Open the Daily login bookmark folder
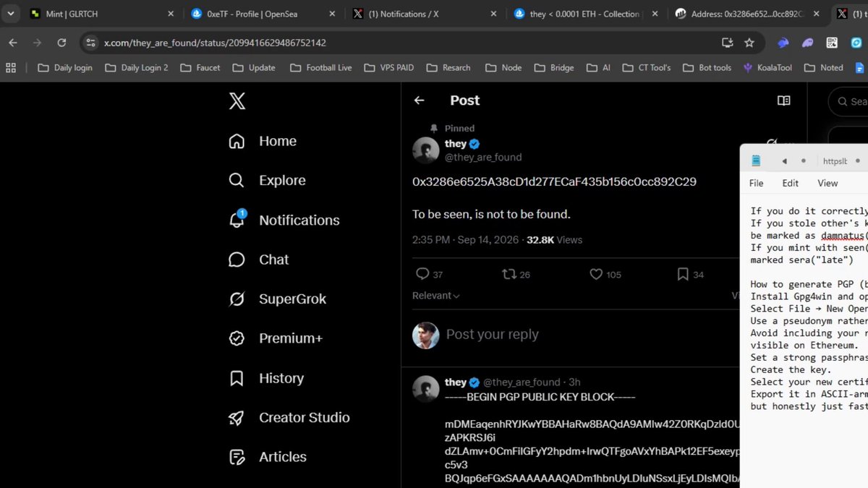The height and width of the screenshot is (488, 868). 65,68
